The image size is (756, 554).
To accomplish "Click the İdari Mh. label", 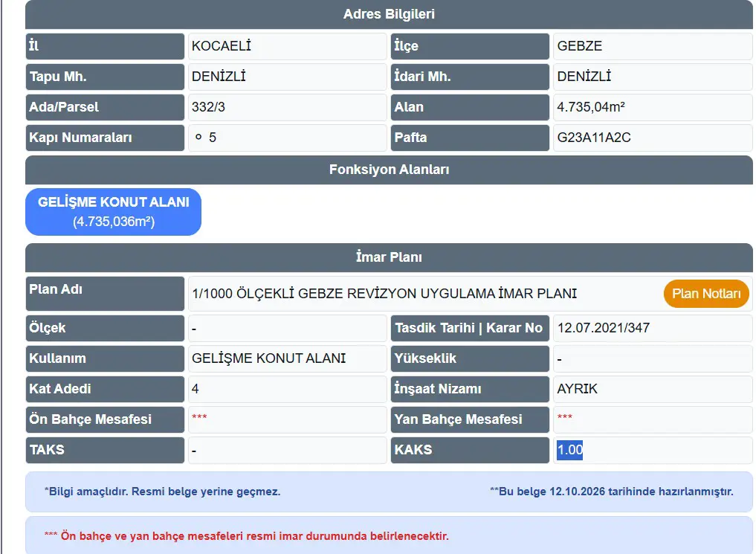I will tap(470, 77).
